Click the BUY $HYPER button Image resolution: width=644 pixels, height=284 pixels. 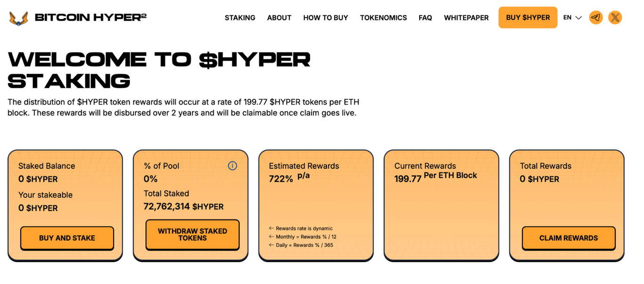(x=528, y=17)
